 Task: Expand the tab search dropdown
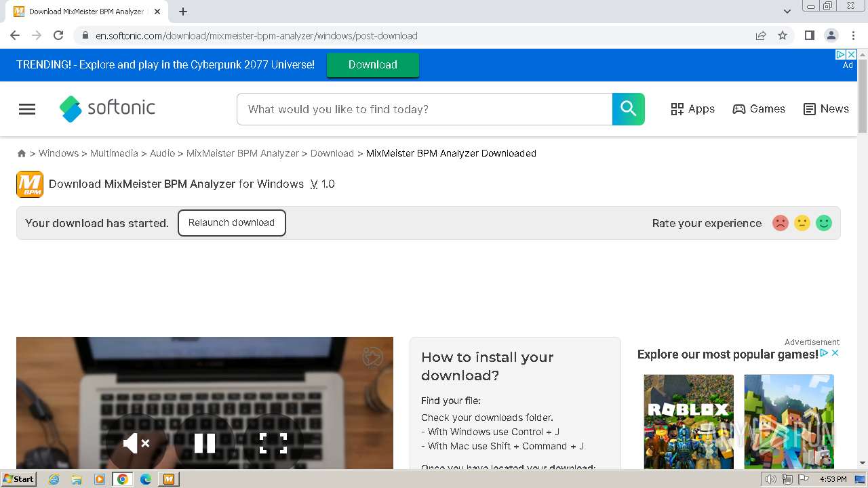[787, 12]
